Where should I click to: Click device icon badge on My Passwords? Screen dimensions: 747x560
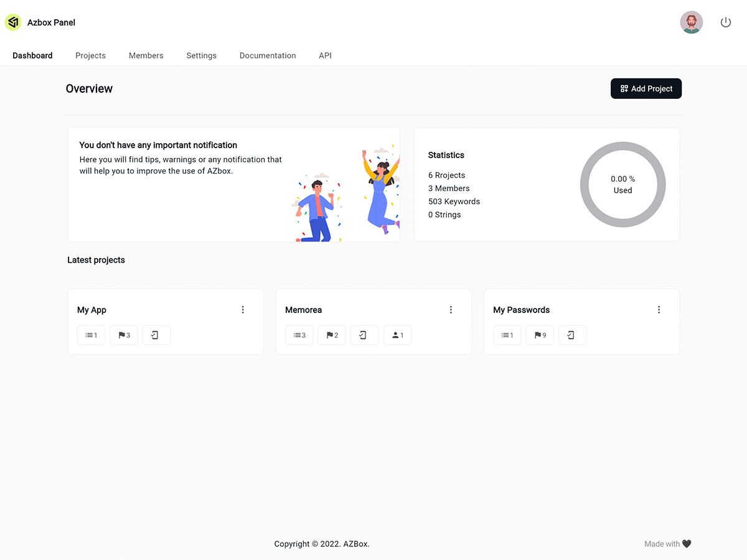pyautogui.click(x=572, y=335)
